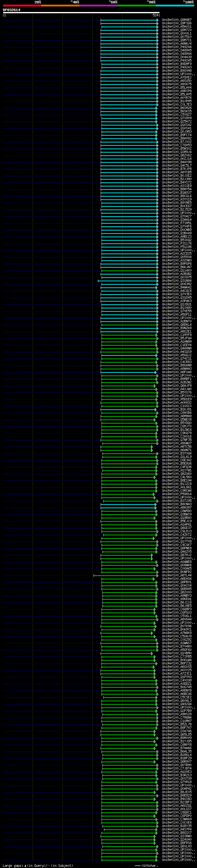Click the cyan ~100% identity legend segment
This screenshot has width=197, height=868.
175,6
